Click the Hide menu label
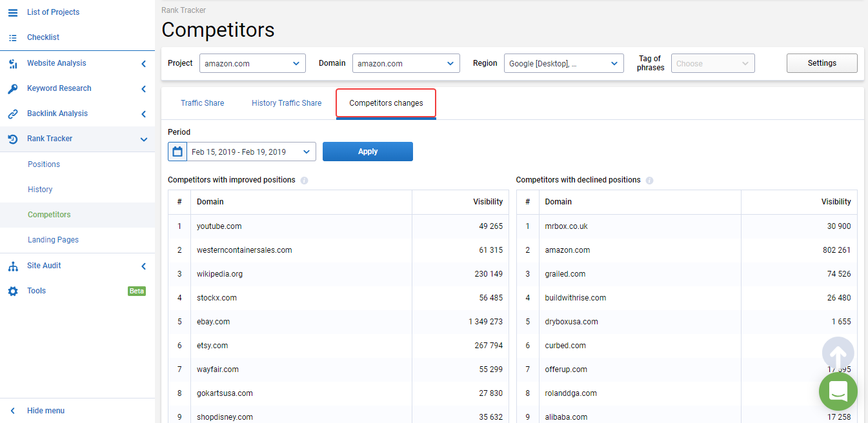This screenshot has height=423, width=868. point(46,411)
